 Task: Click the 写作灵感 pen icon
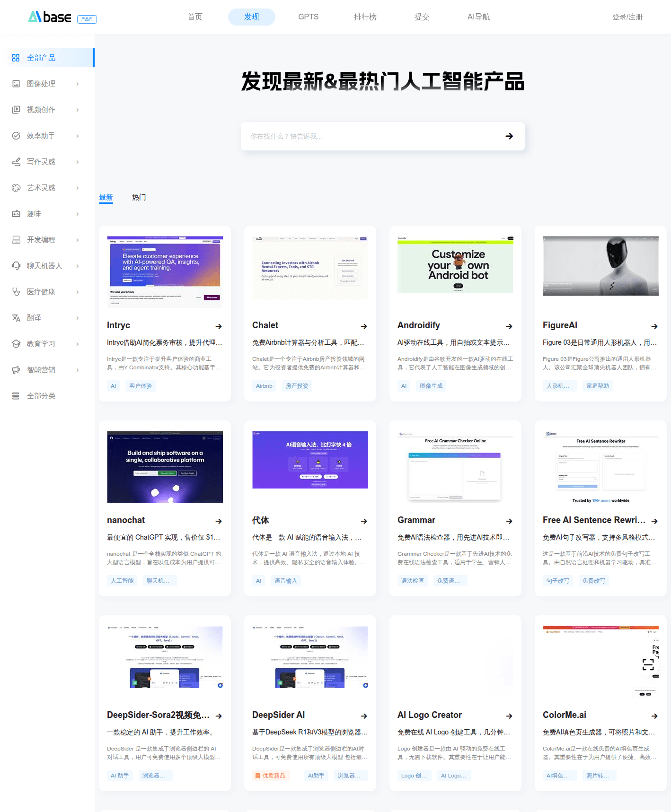[16, 162]
